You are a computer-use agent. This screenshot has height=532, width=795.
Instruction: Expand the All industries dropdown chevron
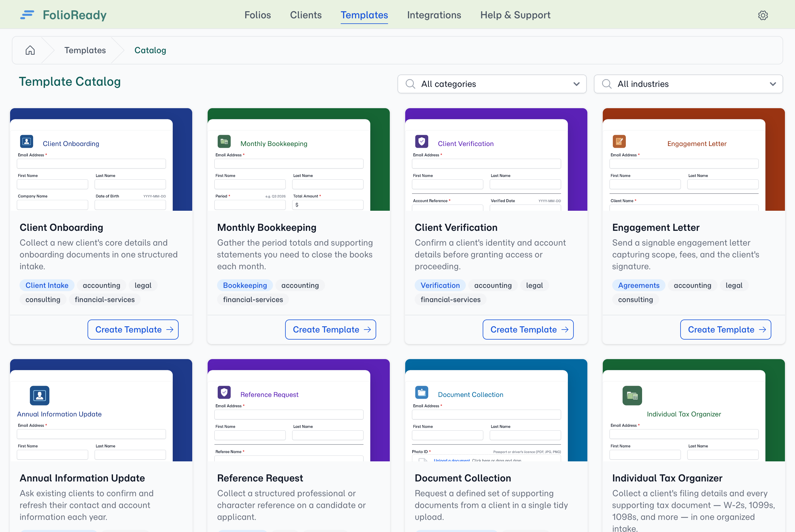point(773,84)
